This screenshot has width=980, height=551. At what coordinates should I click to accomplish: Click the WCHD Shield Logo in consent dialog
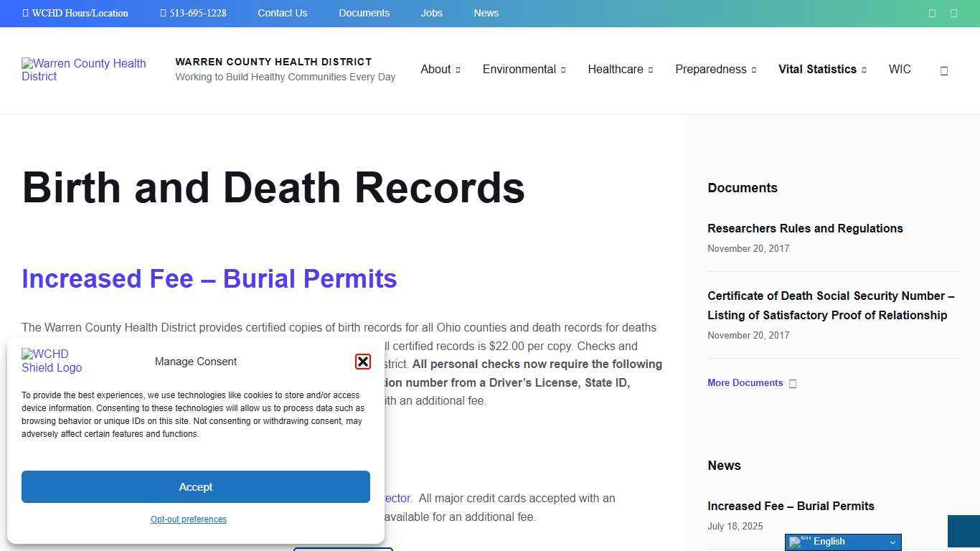point(52,361)
